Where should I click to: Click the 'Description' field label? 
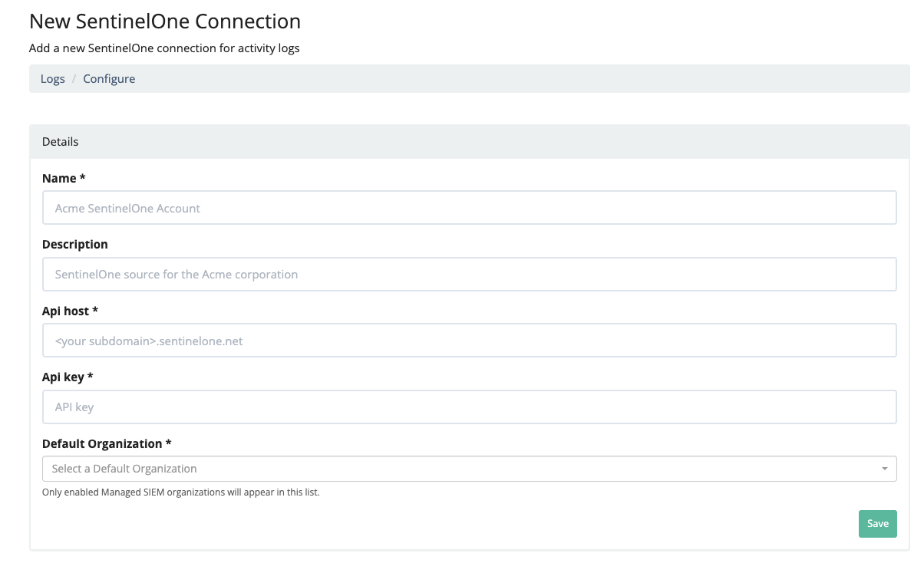pos(75,244)
